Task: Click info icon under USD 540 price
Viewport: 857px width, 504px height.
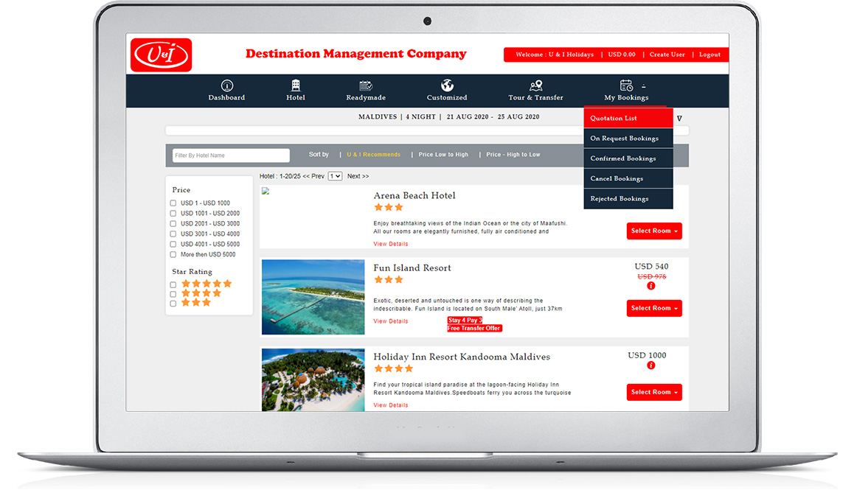Action: [x=650, y=286]
